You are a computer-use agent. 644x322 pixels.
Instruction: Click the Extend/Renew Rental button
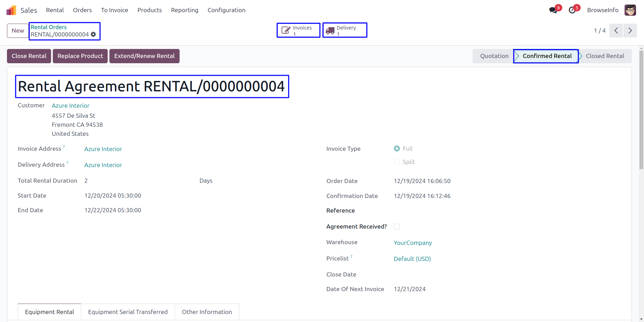(x=144, y=56)
